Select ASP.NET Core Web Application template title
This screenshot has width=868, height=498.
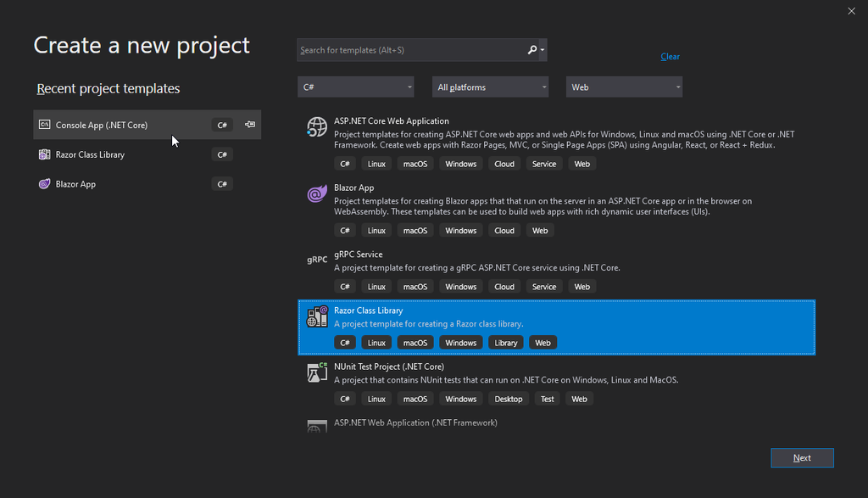[x=392, y=120]
